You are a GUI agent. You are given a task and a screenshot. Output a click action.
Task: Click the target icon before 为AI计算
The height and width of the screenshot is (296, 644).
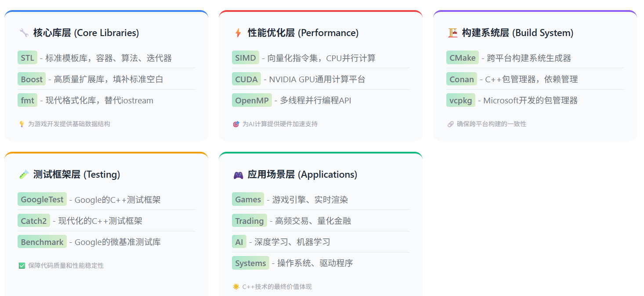point(236,124)
